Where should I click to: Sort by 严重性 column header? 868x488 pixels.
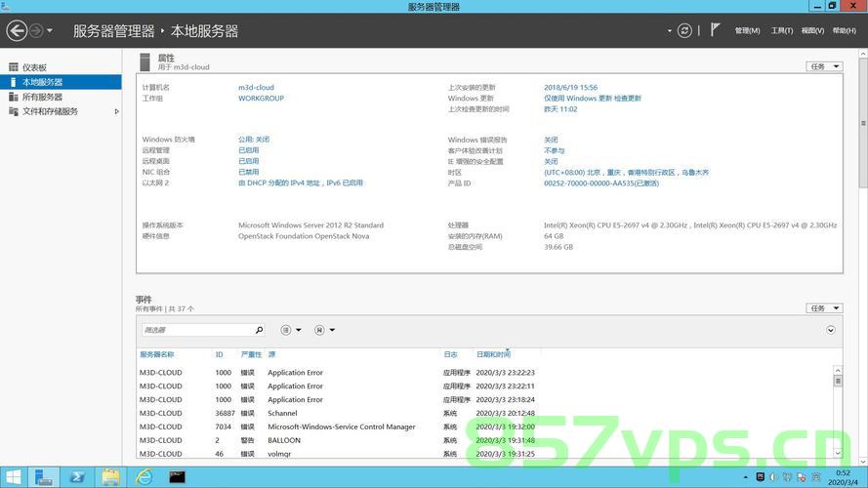[251, 354]
